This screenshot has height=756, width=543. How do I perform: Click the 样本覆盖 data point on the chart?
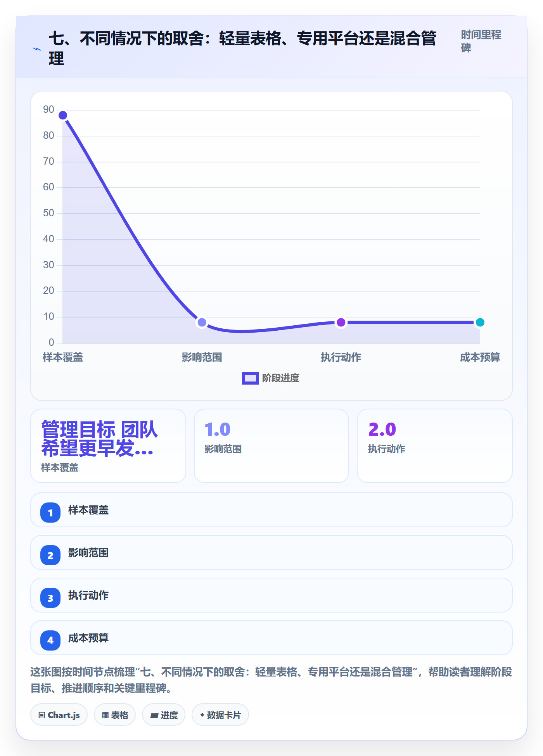[63, 115]
